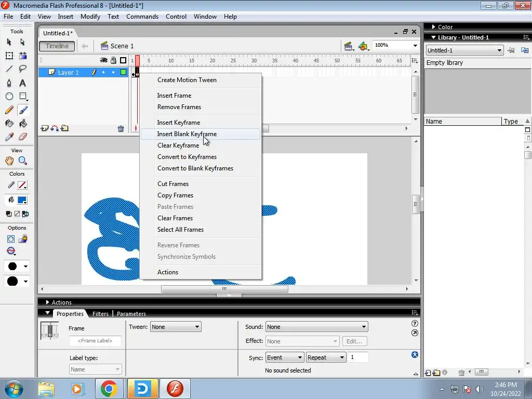Open the blue Fill color swatch
The width and height of the screenshot is (532, 399).
pyautogui.click(x=22, y=200)
